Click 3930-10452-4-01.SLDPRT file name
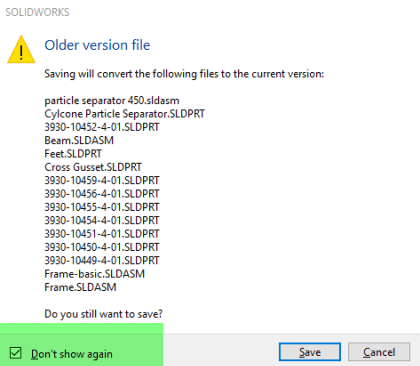Image resolution: width=420 pixels, height=366 pixels. click(x=102, y=127)
